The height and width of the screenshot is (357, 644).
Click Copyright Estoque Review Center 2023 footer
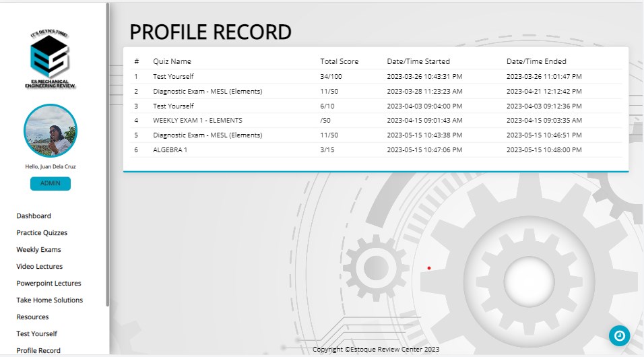point(376,349)
